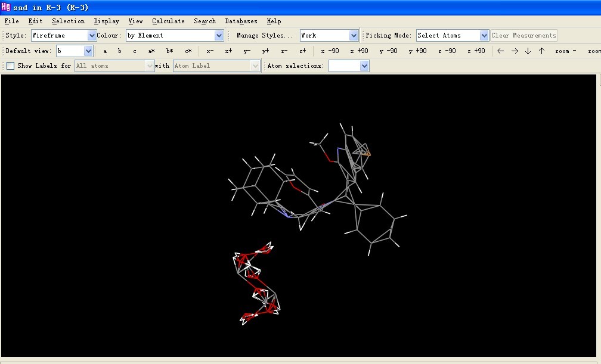View along the c* reciprocal axis
Image resolution: width=601 pixels, height=364 pixels.
[x=188, y=51]
